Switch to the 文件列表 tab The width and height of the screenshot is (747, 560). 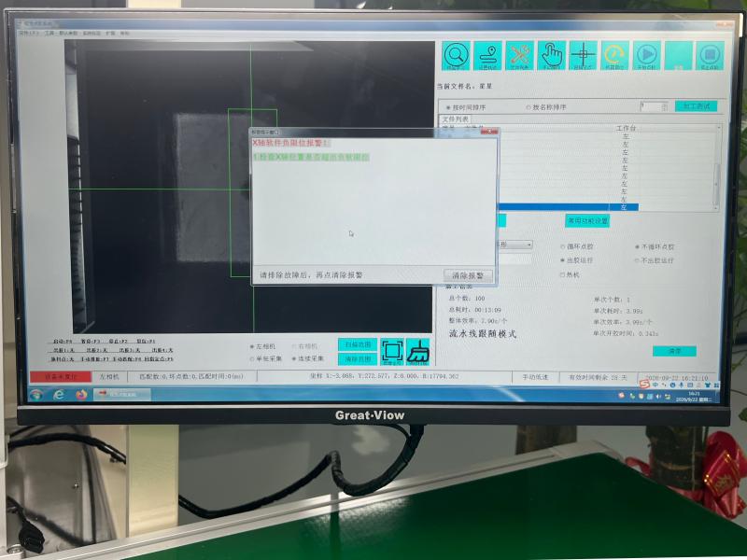[455, 119]
